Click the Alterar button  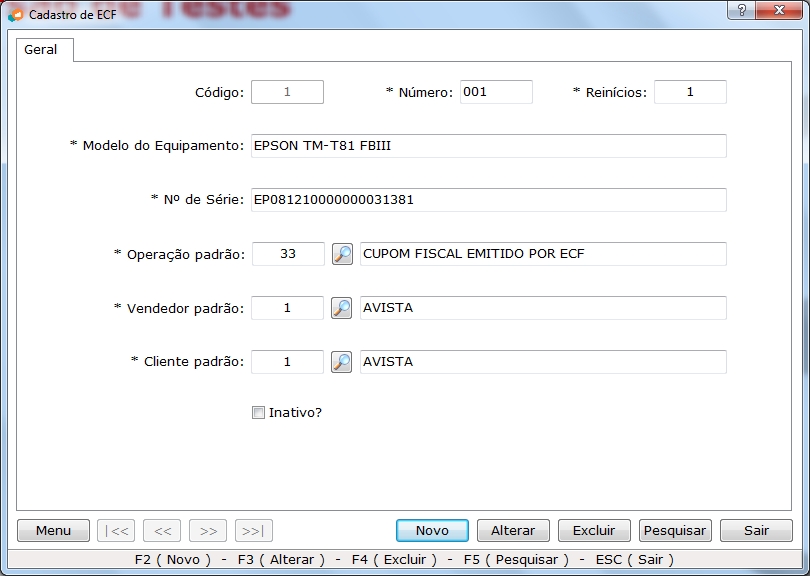click(513, 531)
